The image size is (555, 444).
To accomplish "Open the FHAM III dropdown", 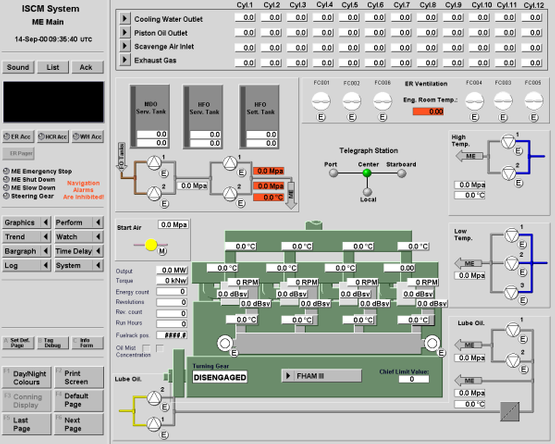I will click(x=321, y=376).
